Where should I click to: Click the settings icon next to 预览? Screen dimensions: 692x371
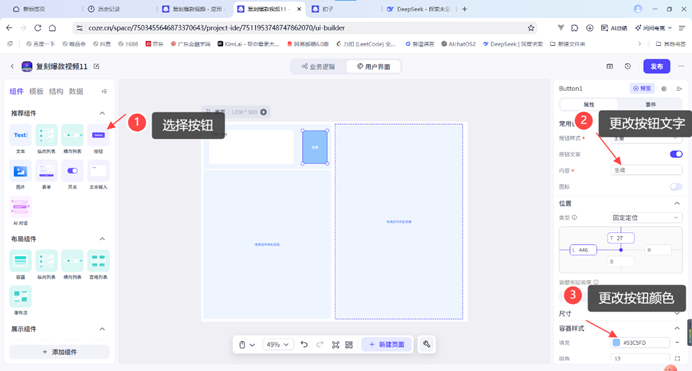pos(664,89)
